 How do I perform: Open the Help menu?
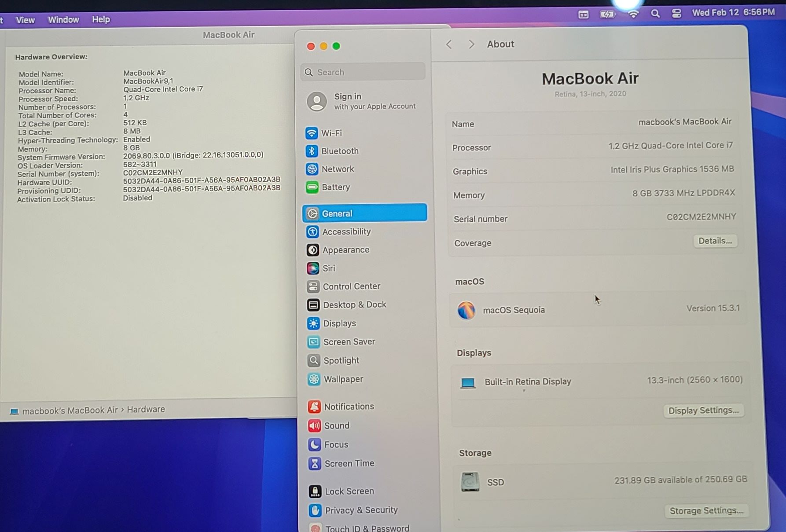click(101, 19)
